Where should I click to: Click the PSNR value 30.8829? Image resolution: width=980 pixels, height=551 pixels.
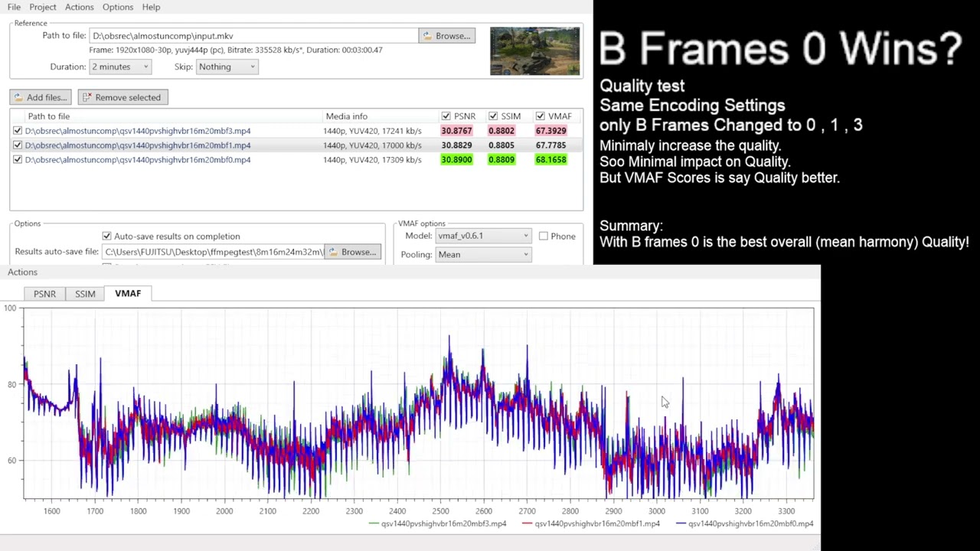pos(456,145)
